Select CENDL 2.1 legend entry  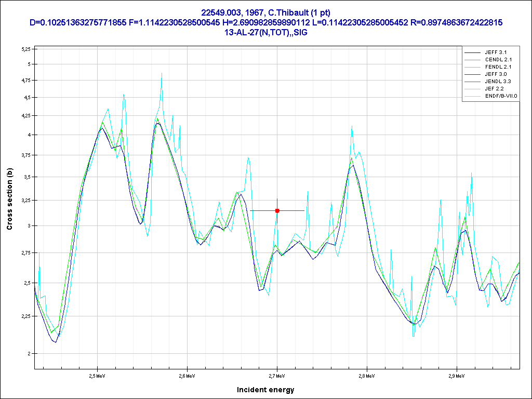click(x=498, y=60)
